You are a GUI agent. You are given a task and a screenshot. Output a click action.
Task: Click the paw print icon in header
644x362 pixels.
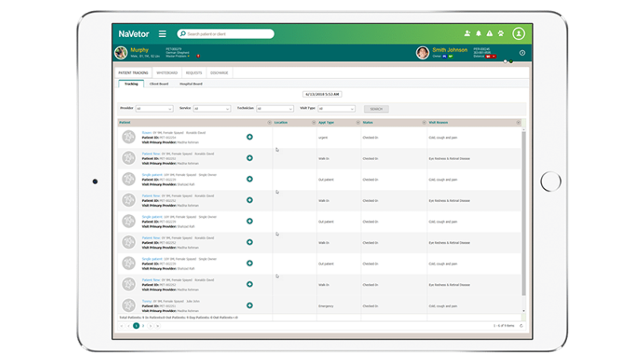pos(500,34)
